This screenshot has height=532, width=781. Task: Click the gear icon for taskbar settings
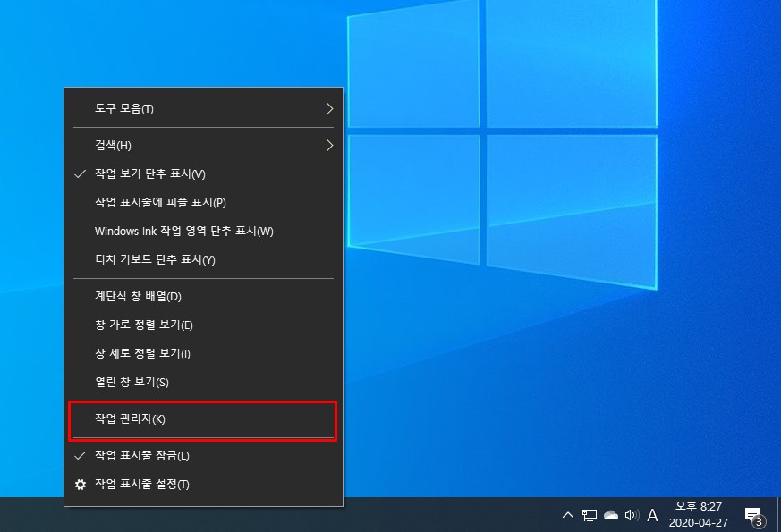pyautogui.click(x=81, y=485)
